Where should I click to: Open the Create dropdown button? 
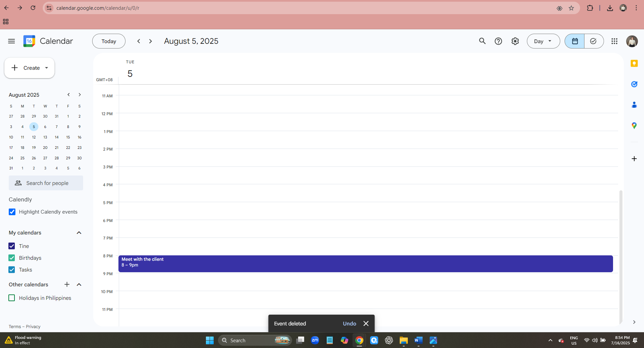coord(30,68)
